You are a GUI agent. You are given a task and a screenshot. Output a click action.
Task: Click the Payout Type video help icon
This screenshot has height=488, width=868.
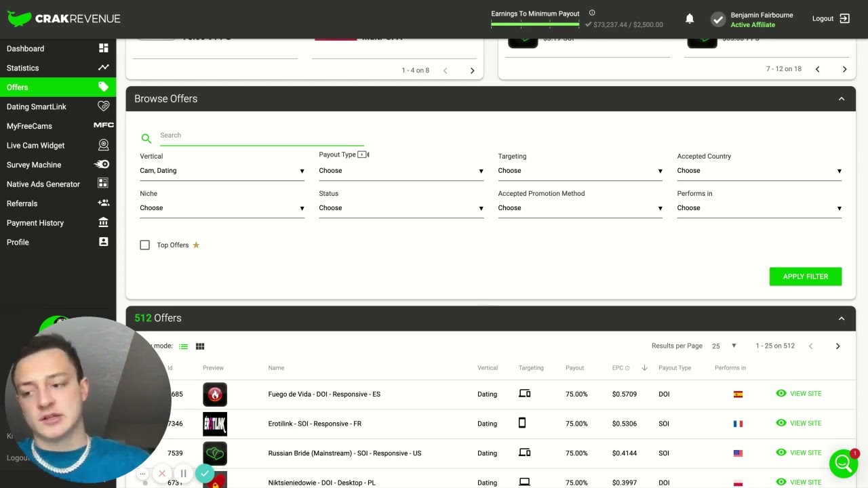[x=363, y=155]
